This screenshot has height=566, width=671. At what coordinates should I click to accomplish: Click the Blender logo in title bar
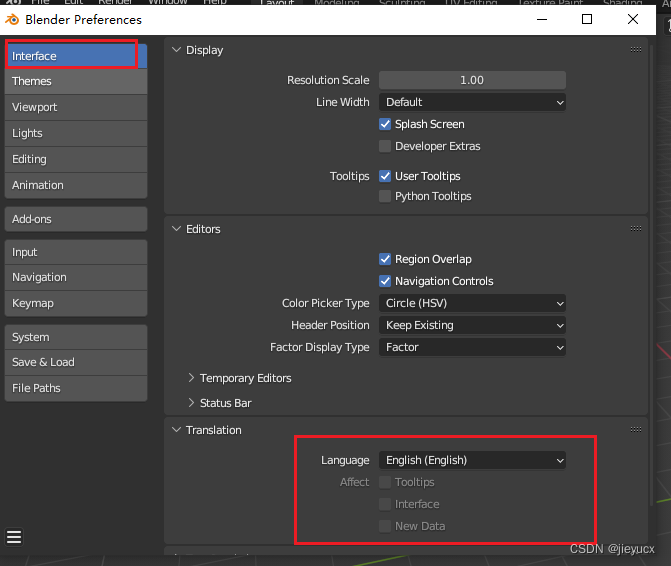(x=12, y=20)
